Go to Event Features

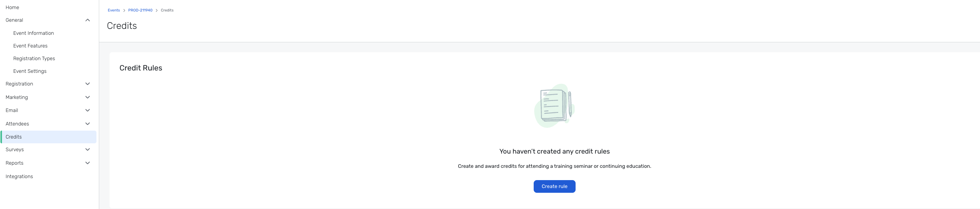pos(30,46)
